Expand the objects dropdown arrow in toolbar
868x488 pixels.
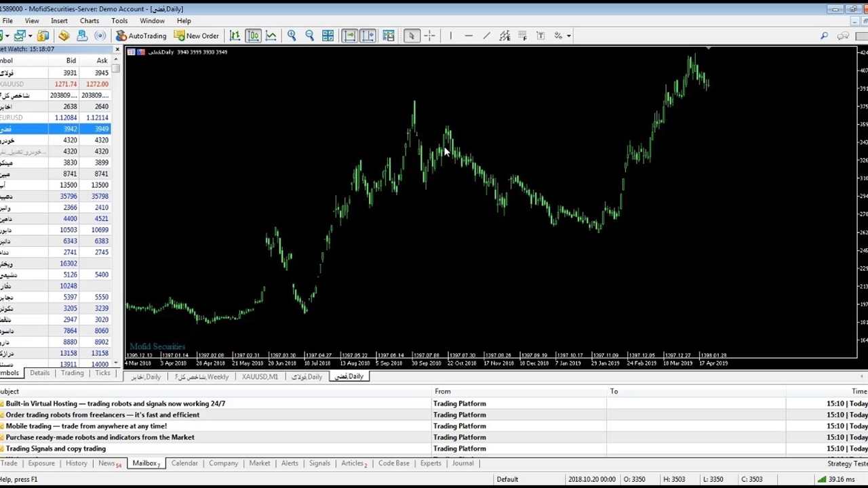[568, 36]
